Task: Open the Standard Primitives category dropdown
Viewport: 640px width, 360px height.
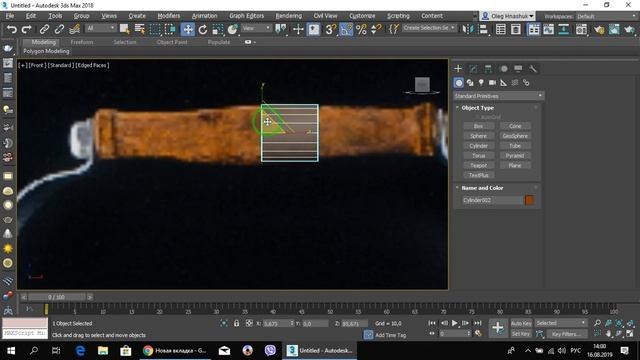Action: [499, 96]
